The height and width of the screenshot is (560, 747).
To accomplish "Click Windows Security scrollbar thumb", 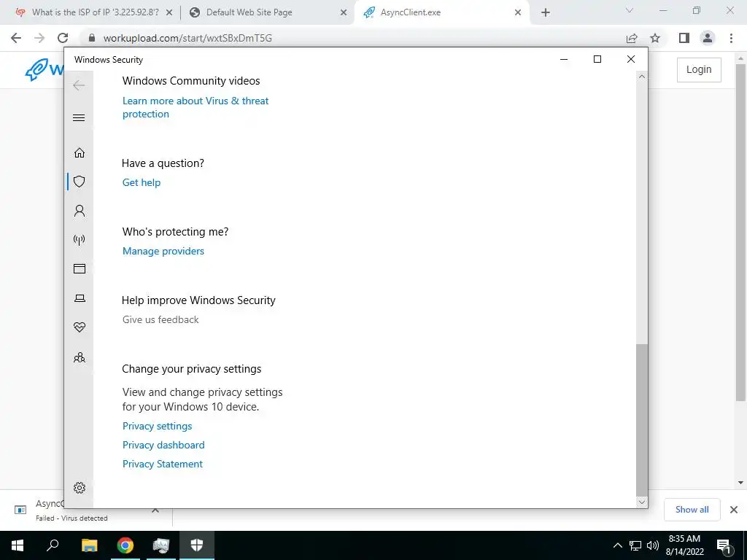I will [642, 420].
